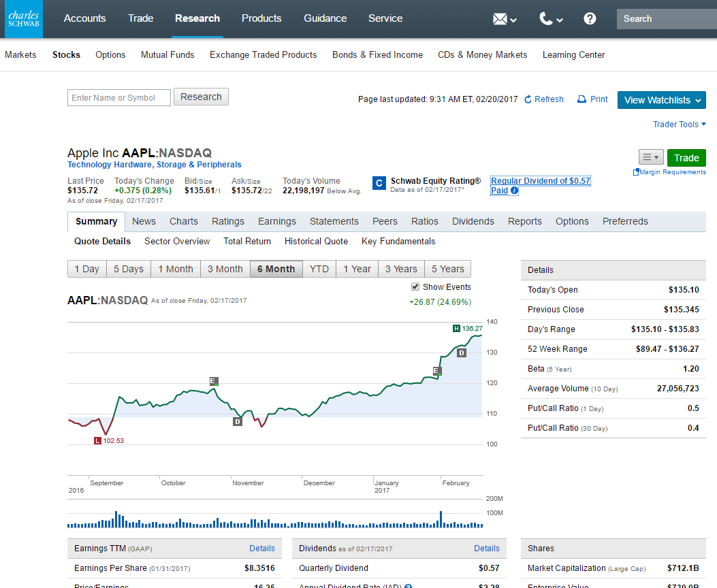Screen dimensions: 717x588
Task: Open the Total Return sub-tab
Action: [x=247, y=241]
